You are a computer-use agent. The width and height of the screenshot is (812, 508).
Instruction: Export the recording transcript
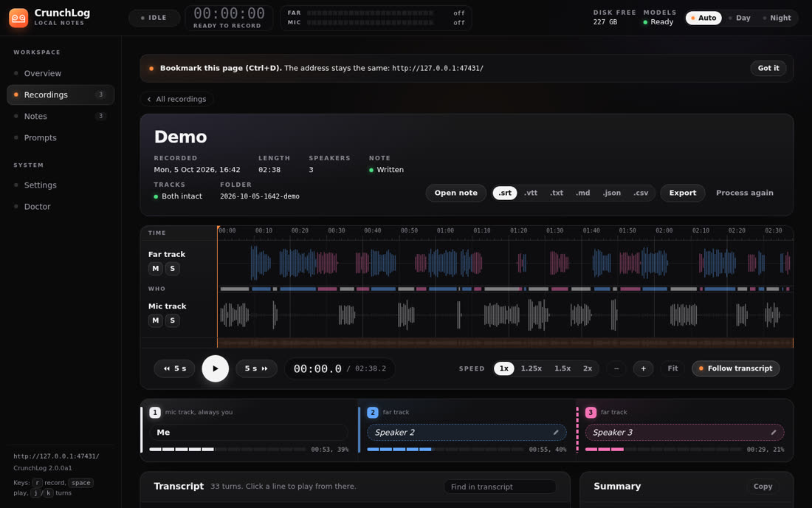[x=683, y=193]
